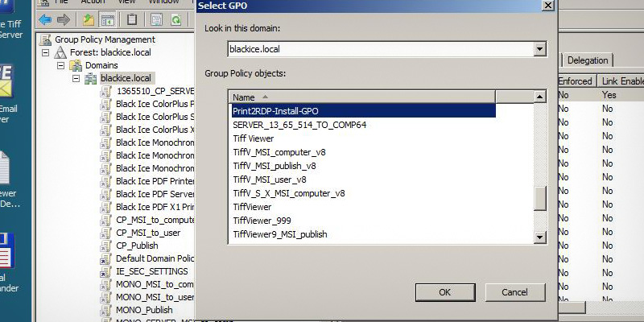
Task: Click the green Refresh toolbar icon
Action: pyautogui.click(x=175, y=19)
